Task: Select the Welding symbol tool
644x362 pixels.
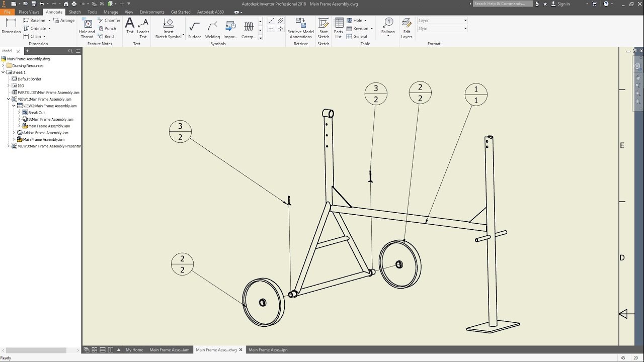Action: click(212, 28)
